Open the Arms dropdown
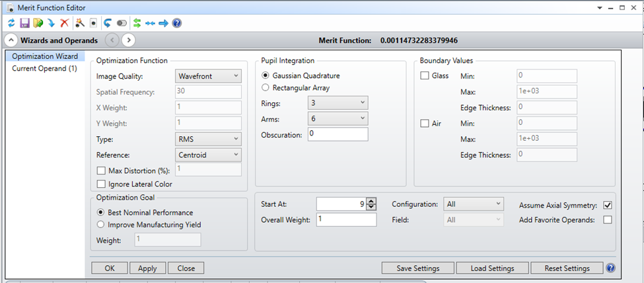Image resolution: width=644 pixels, height=283 pixels. pyautogui.click(x=338, y=118)
